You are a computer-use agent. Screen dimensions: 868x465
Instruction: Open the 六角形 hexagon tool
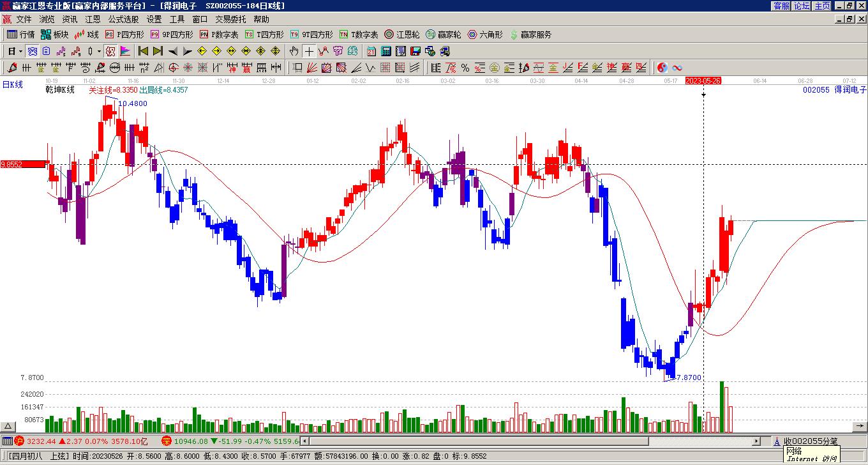[485, 34]
